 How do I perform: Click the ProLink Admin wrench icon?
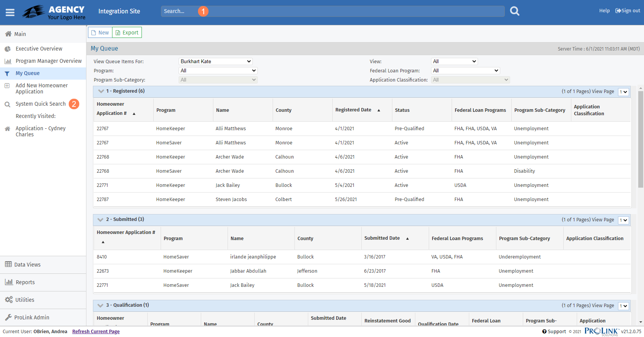click(8, 317)
